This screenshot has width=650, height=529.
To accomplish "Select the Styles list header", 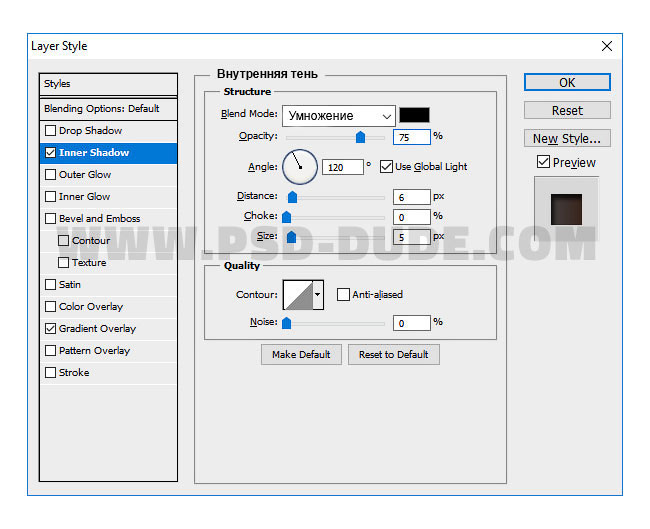I will [109, 84].
